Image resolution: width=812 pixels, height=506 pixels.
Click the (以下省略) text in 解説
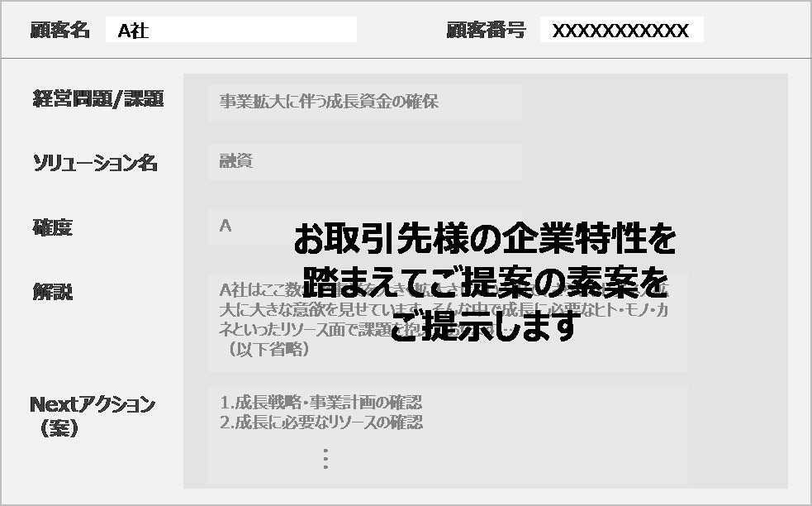click(268, 350)
